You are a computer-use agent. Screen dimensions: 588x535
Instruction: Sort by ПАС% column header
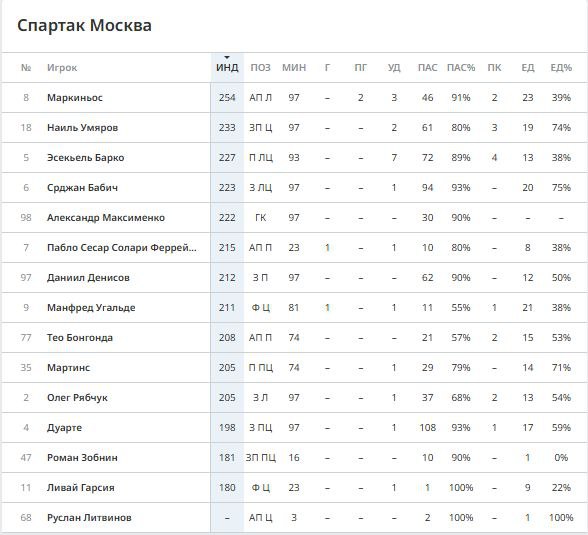[461, 67]
